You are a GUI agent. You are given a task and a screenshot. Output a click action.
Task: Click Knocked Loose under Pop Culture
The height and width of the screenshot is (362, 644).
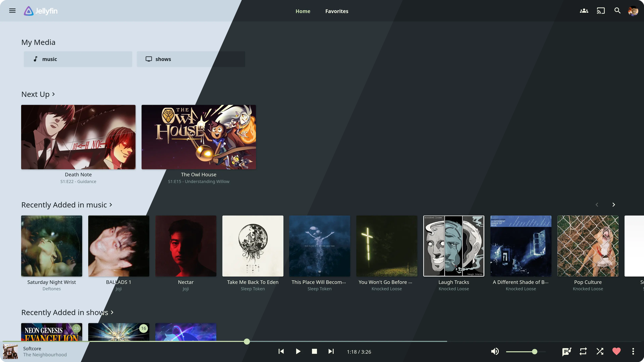pyautogui.click(x=588, y=289)
